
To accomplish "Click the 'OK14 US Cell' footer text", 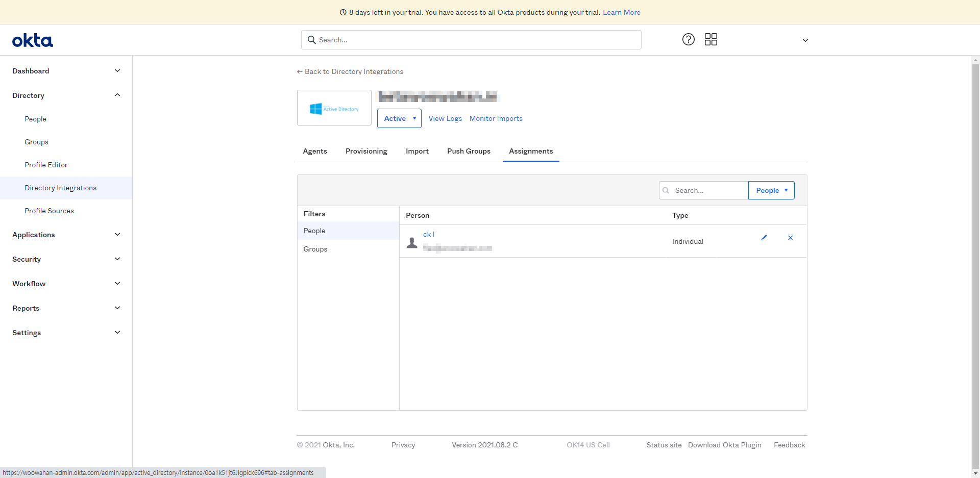I will pos(588,445).
